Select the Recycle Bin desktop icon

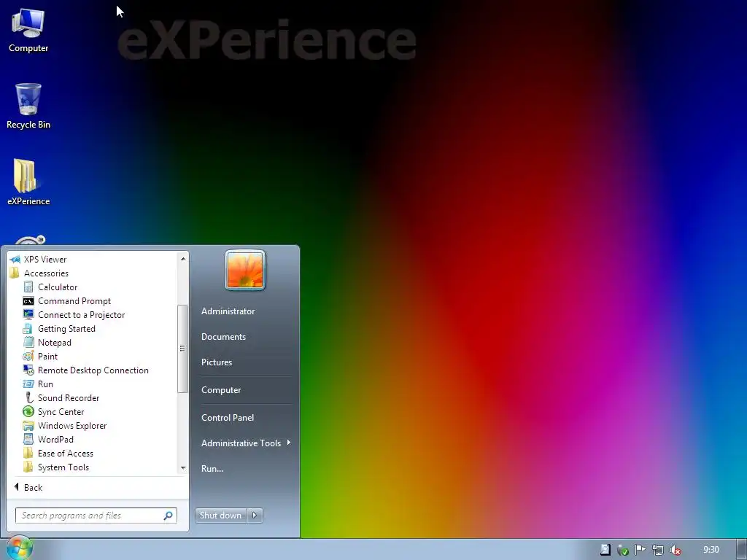(x=28, y=106)
